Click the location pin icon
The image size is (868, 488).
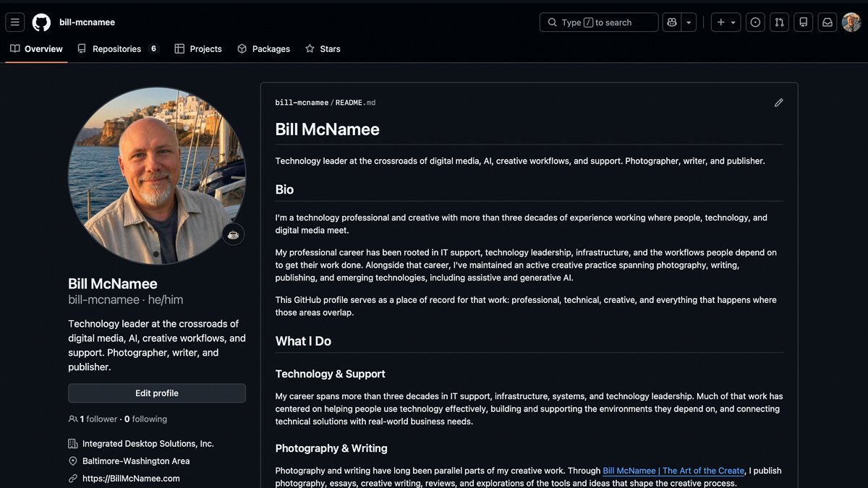point(73,461)
